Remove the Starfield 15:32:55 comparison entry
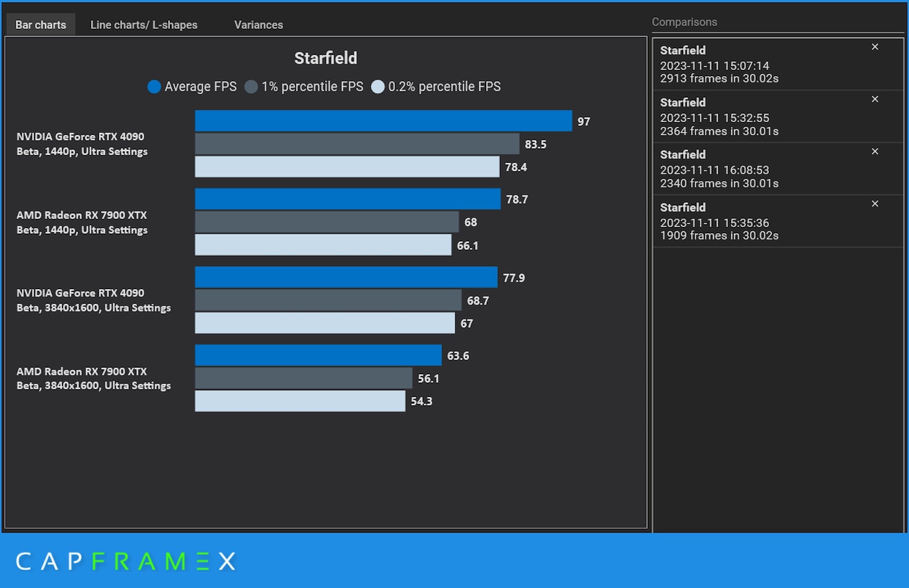 874,99
